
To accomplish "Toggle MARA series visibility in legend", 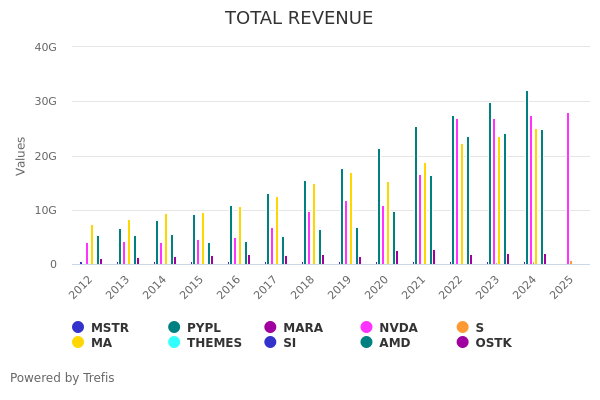I will 270,328.
